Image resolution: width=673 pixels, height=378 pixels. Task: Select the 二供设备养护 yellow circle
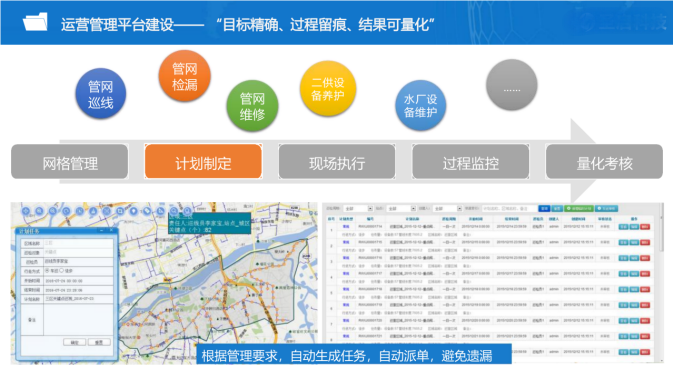point(328,88)
